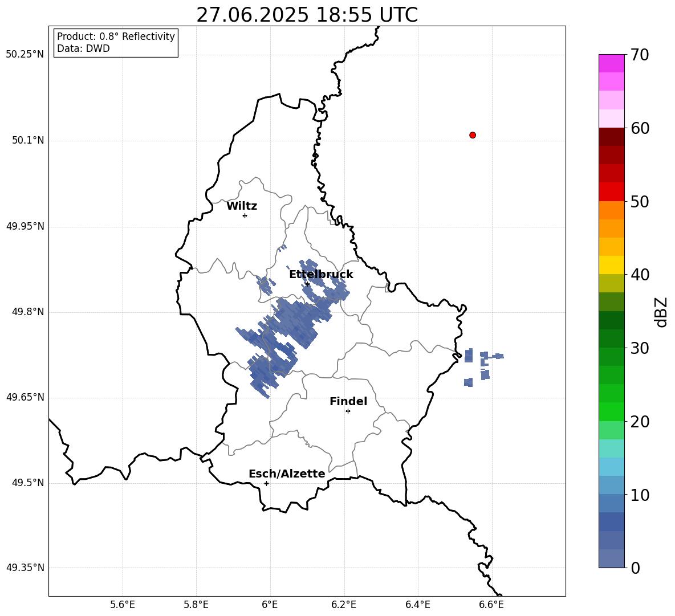Image resolution: width=675 pixels, height=616 pixels.
Task: Click the 49.35°N latitude label
Action: tap(25, 568)
